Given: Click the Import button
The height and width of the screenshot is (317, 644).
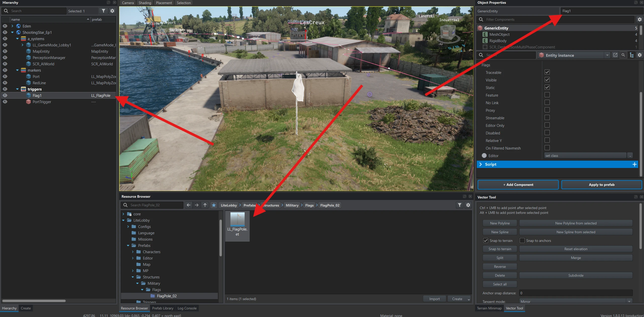Looking at the screenshot, I should 434,299.
